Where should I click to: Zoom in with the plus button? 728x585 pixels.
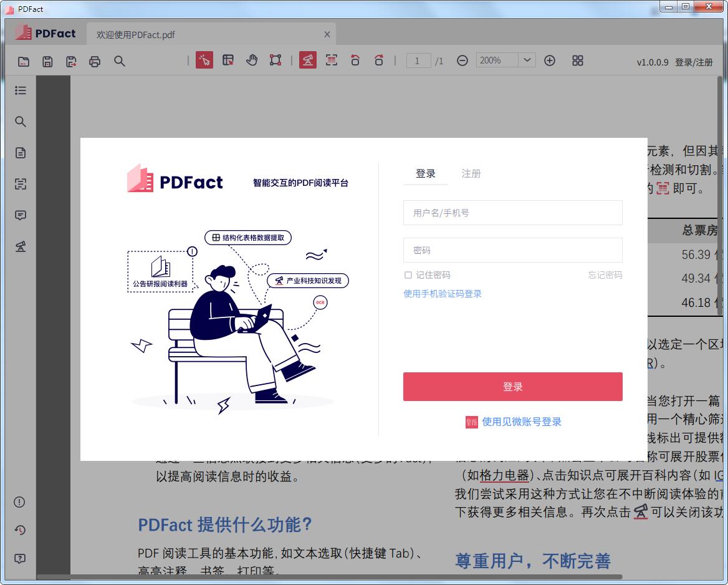click(x=550, y=60)
